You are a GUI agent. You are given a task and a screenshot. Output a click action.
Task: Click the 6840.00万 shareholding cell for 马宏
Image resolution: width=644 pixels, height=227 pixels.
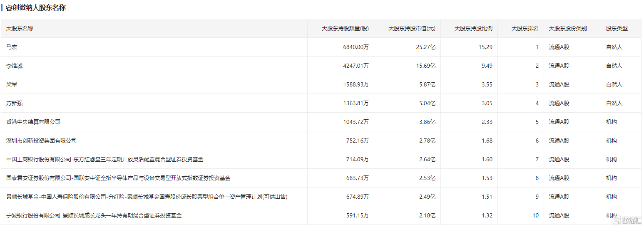coord(356,47)
